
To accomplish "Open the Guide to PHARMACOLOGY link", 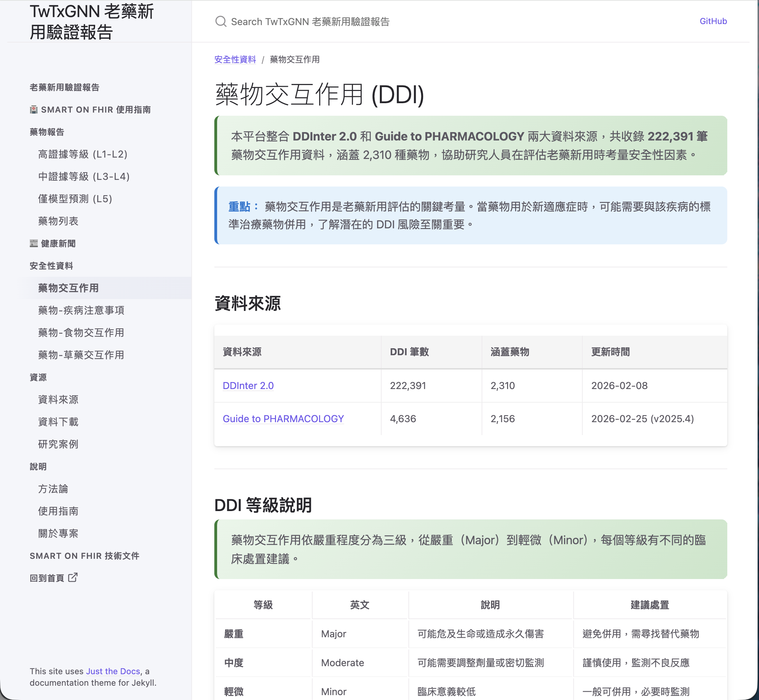I will 283,419.
